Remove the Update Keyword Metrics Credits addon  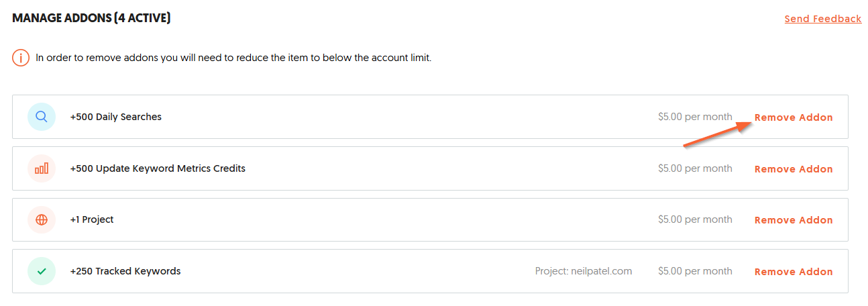(x=794, y=169)
